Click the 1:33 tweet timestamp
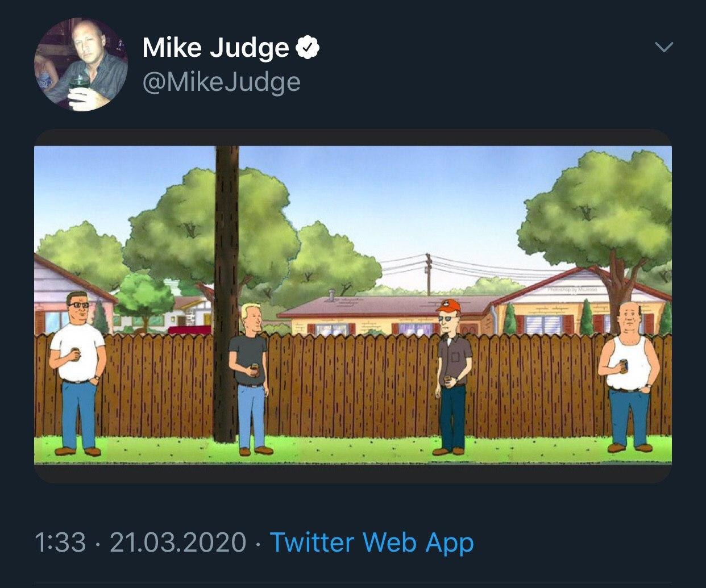Screen dimensions: 706x588 [60, 542]
